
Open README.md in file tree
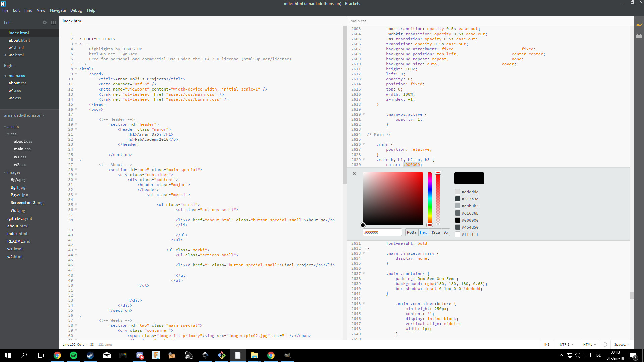[19, 241]
